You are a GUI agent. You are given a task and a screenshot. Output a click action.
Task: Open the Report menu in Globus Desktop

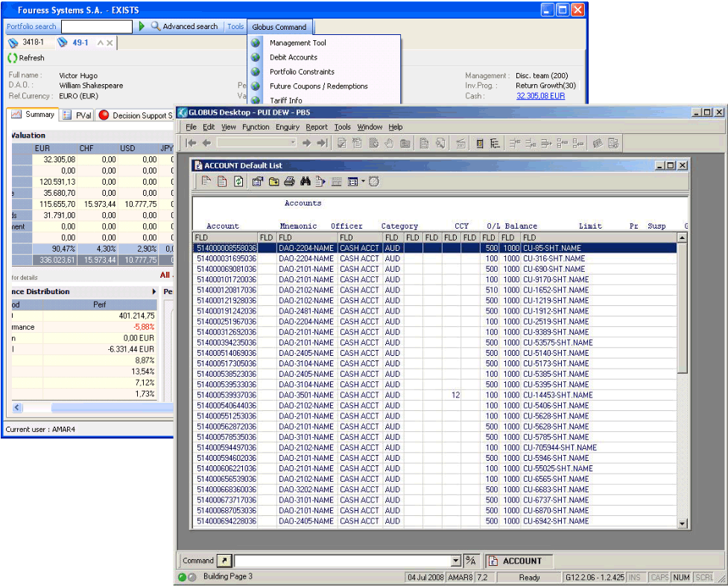317,127
